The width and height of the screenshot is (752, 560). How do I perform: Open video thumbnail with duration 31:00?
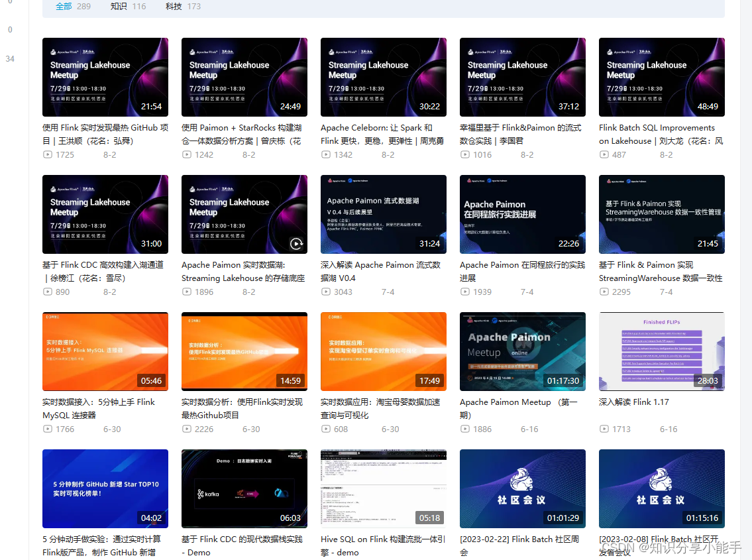click(x=105, y=215)
